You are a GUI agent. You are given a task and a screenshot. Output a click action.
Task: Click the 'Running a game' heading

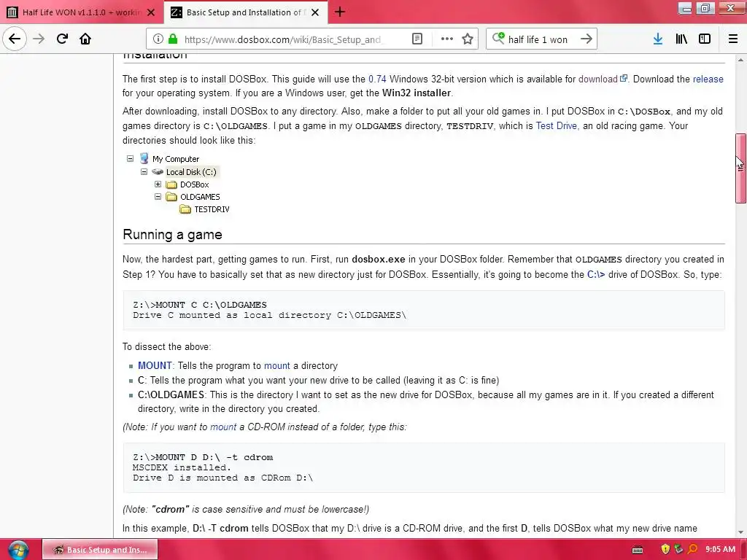click(172, 234)
